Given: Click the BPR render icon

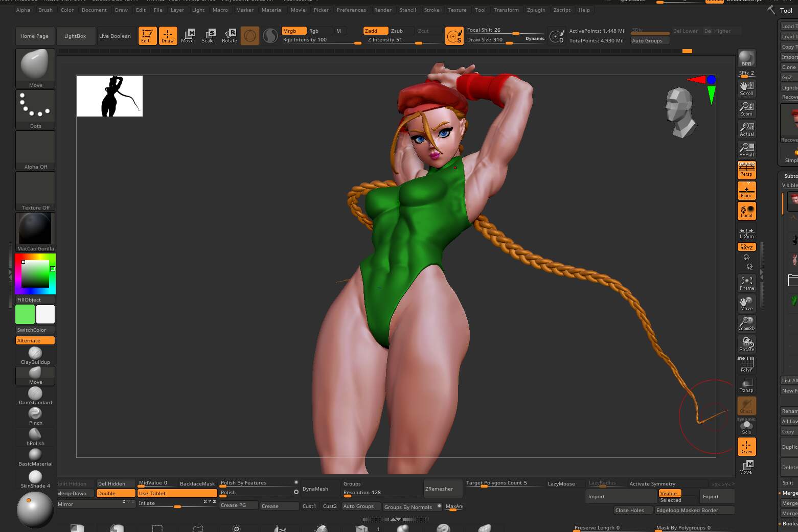Looking at the screenshot, I should [746, 59].
